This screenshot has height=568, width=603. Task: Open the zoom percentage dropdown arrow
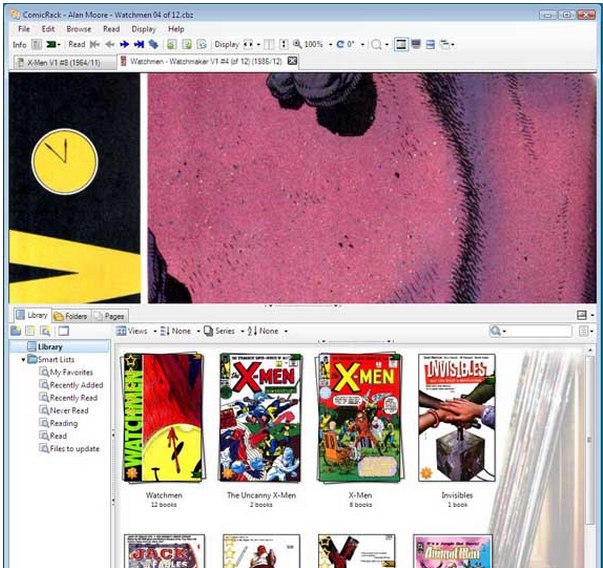(330, 45)
